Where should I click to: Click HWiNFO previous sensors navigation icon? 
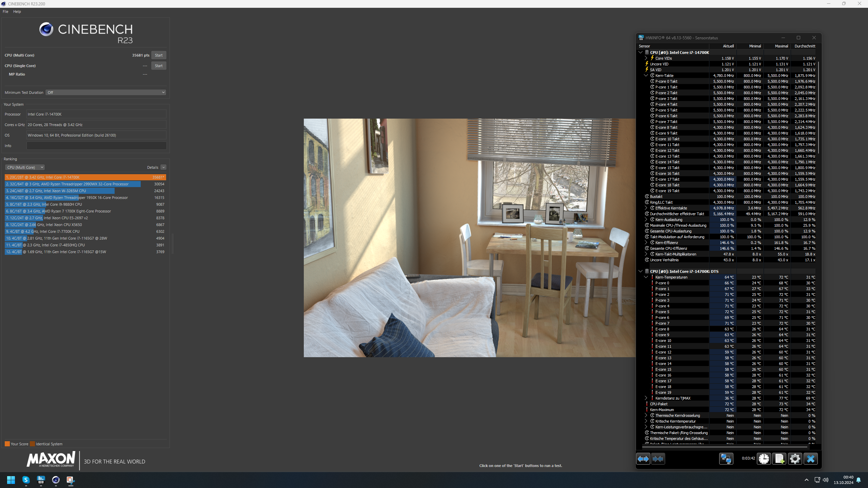pos(643,459)
